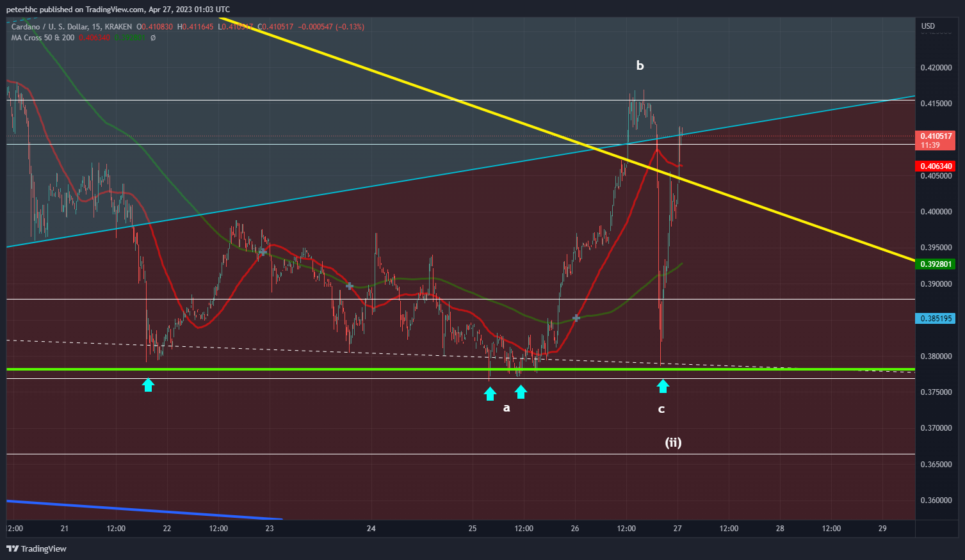This screenshot has height=560, width=965.
Task: Click the date label 22 on time axis
Action: (x=167, y=529)
